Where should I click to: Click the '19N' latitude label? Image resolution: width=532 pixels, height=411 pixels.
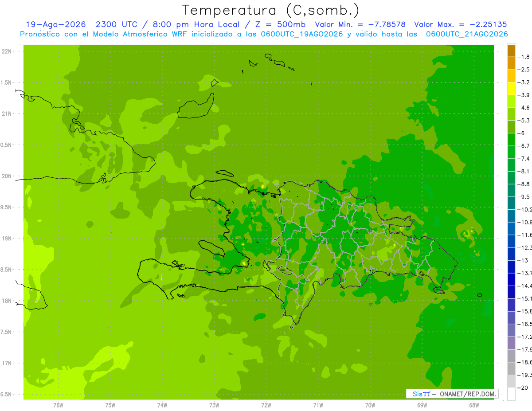7,239
